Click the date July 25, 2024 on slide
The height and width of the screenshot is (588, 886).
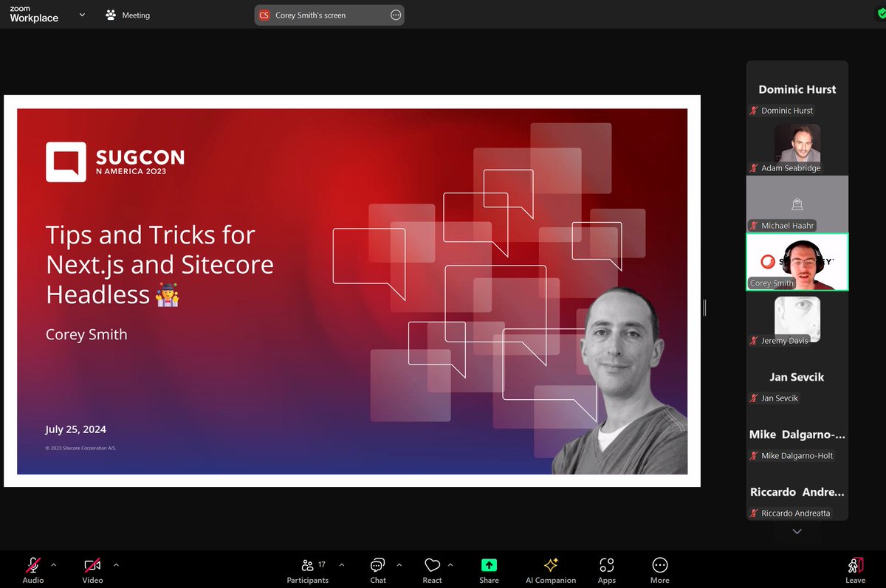click(76, 429)
